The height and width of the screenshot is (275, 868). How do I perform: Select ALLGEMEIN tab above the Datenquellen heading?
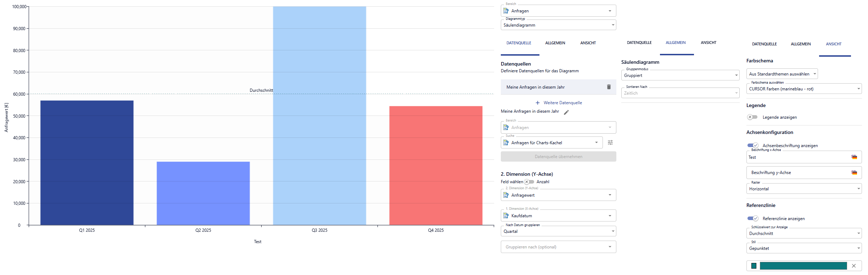click(555, 43)
